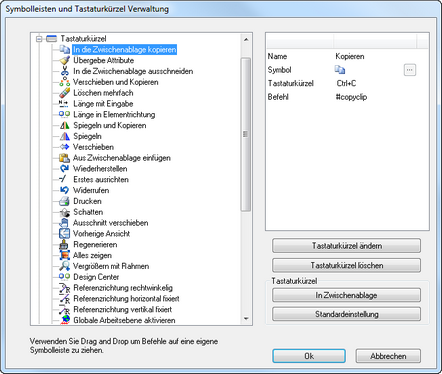Viewport: 442px width, 374px height.
Task: Select 'Design Center' entry text
Action: 96,277
